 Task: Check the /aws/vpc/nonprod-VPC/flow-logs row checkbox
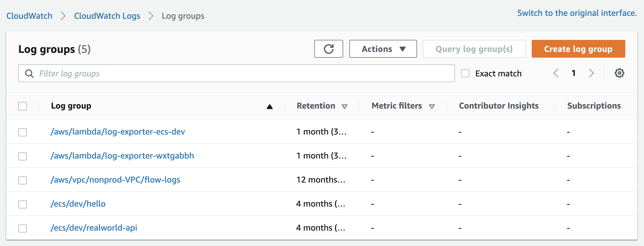pyautogui.click(x=22, y=180)
